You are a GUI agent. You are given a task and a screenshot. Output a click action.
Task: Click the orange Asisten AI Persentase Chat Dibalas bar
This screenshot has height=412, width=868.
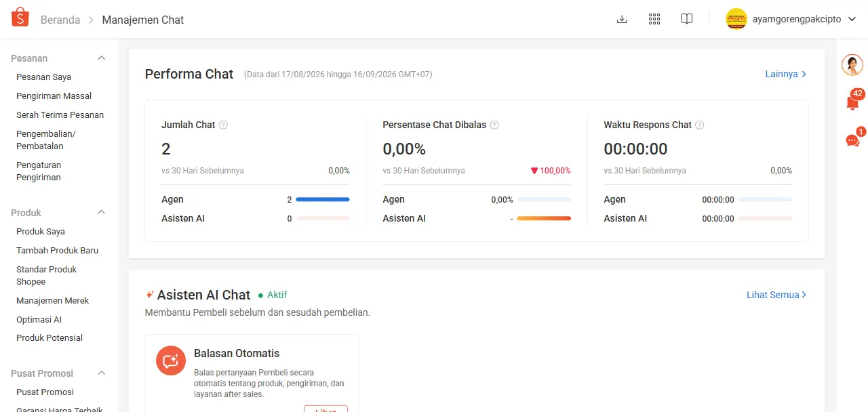click(x=544, y=219)
